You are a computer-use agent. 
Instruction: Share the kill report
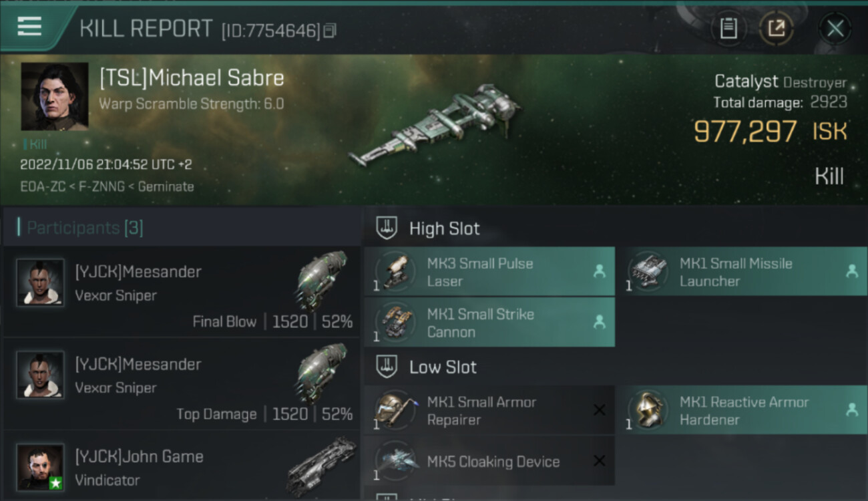777,28
